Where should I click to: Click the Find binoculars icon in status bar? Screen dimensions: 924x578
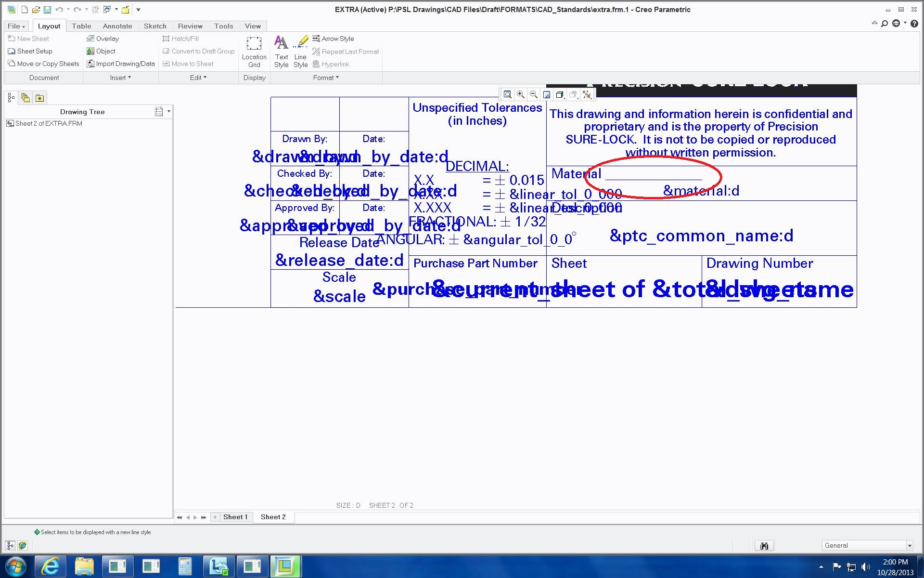764,546
